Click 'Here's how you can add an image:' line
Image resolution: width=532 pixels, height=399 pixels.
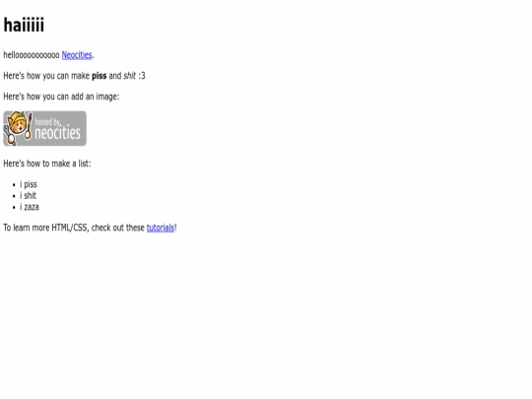coord(61,97)
